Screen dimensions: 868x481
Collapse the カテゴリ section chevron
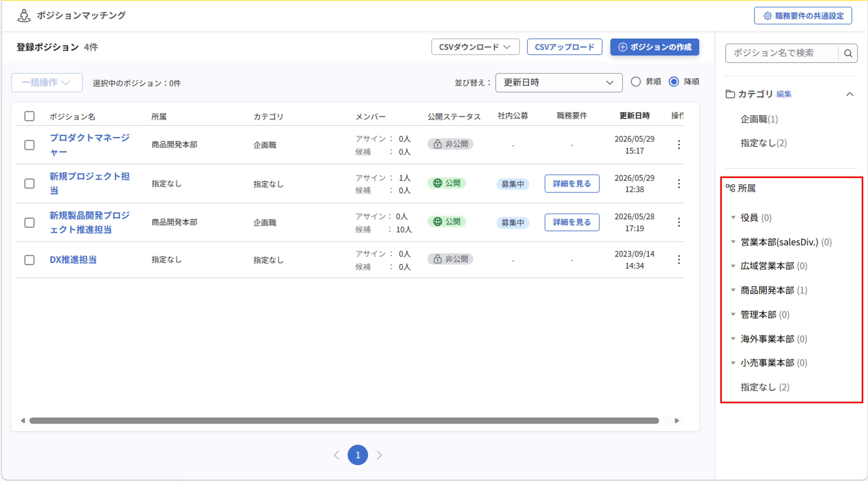tap(849, 94)
